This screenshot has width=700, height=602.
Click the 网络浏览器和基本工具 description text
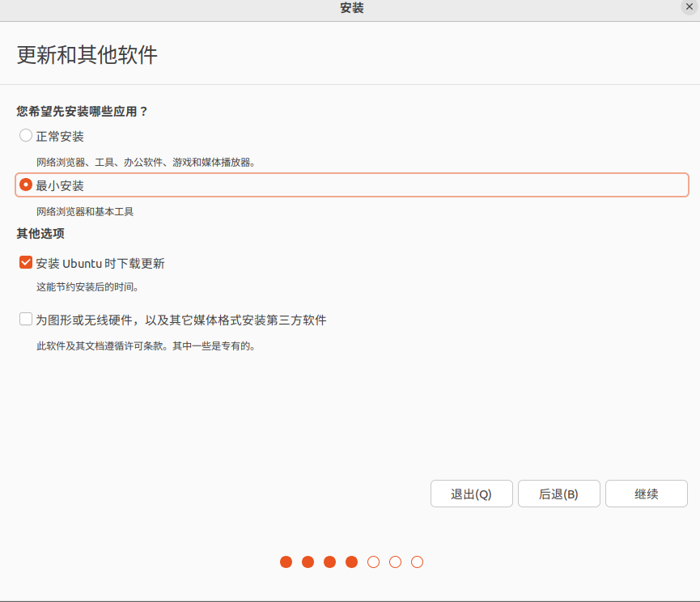pyautogui.click(x=85, y=212)
